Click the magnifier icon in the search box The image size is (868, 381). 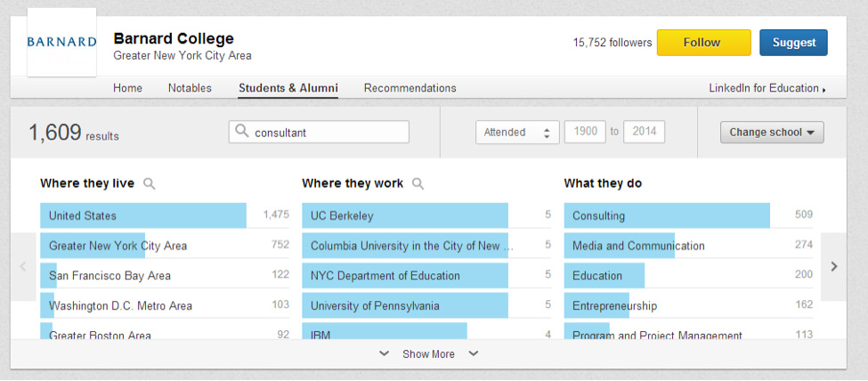click(x=241, y=132)
